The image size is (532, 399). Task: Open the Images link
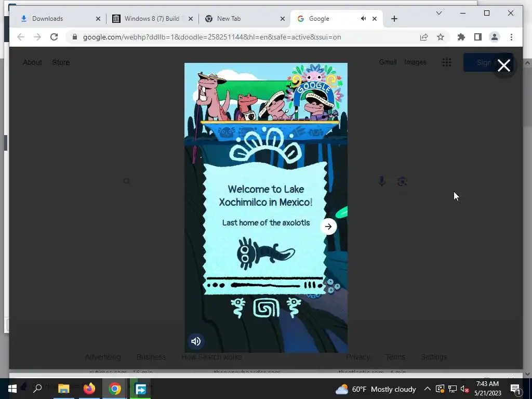[x=415, y=62]
